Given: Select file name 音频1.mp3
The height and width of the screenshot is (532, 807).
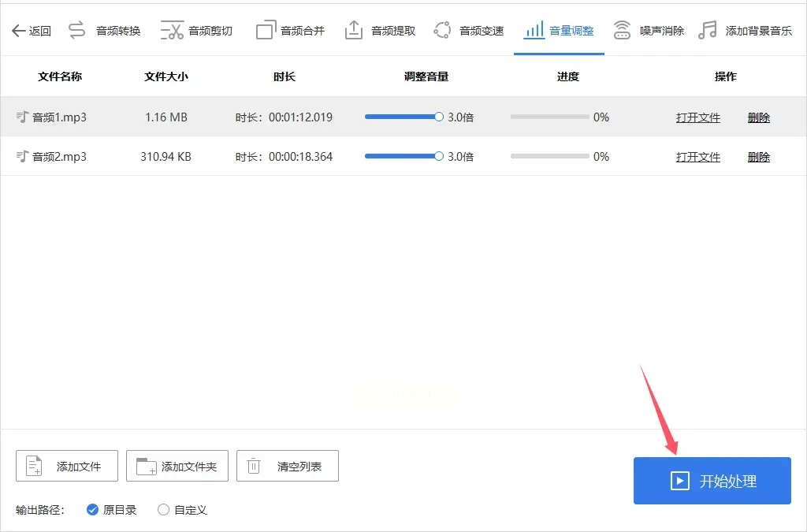Looking at the screenshot, I should 59,117.
